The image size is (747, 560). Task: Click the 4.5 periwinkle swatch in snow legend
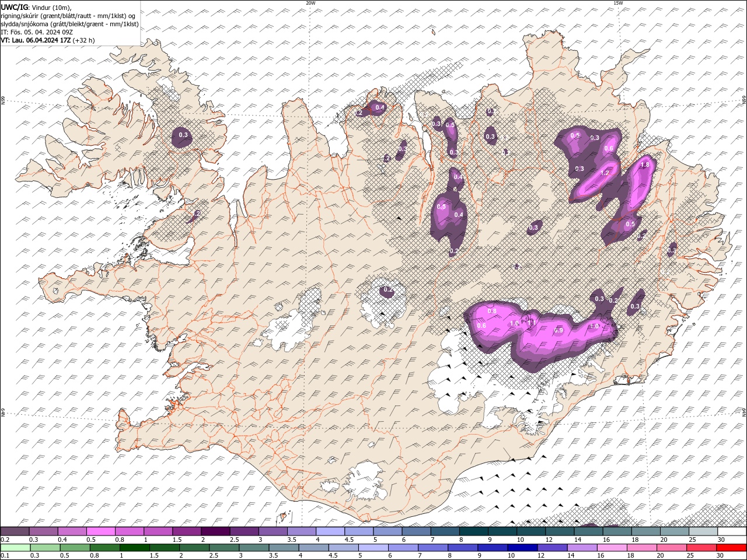pos(359,531)
